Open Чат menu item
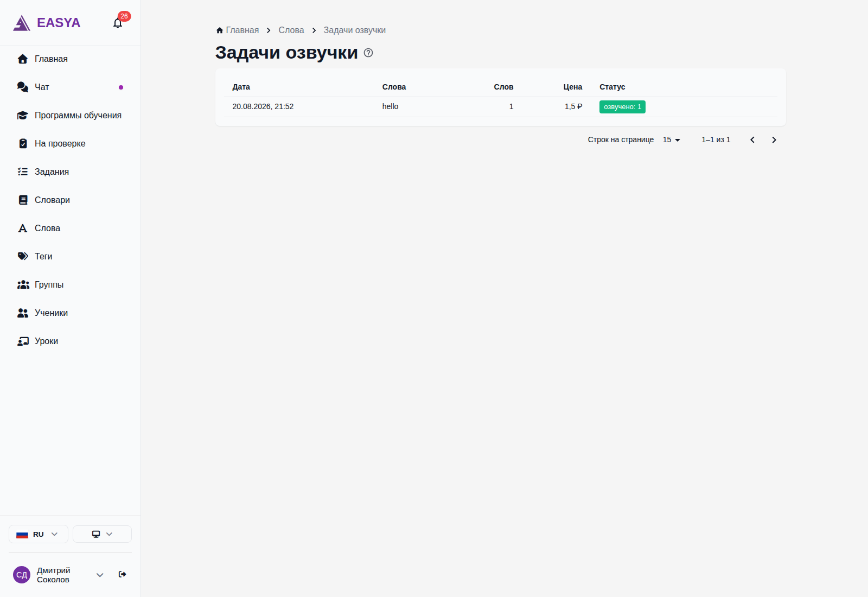This screenshot has height=597, width=868. tap(70, 87)
